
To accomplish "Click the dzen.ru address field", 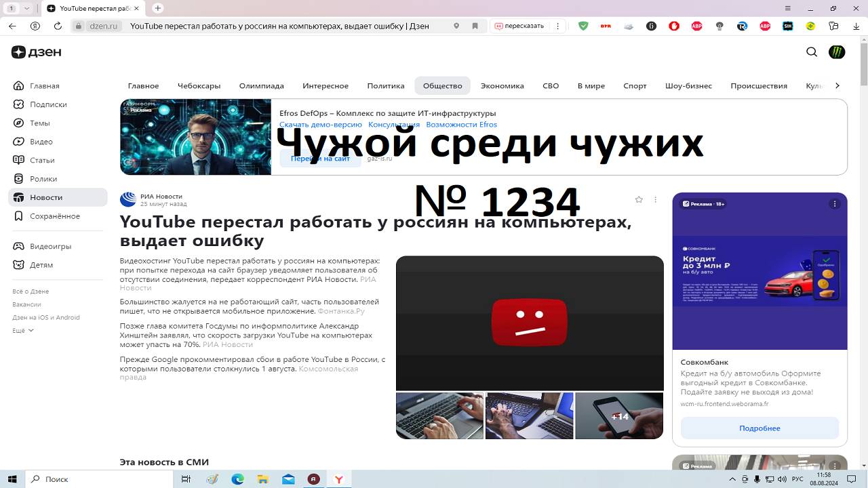I will (x=103, y=26).
